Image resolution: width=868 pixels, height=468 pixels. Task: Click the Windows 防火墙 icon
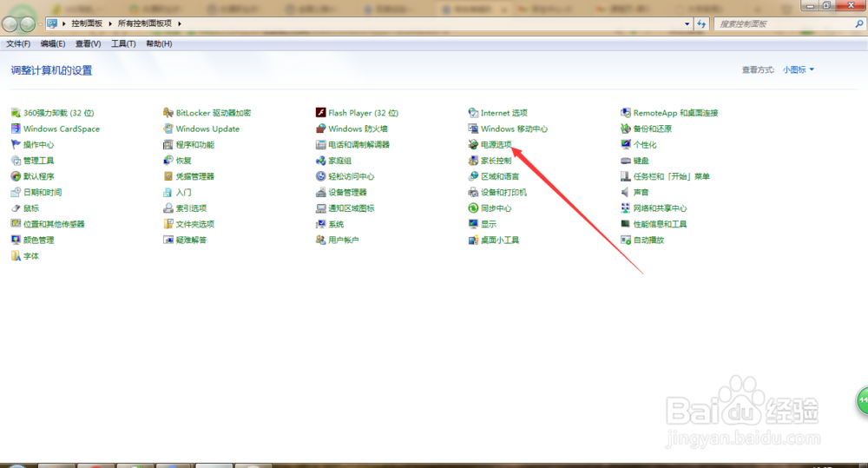pos(320,129)
